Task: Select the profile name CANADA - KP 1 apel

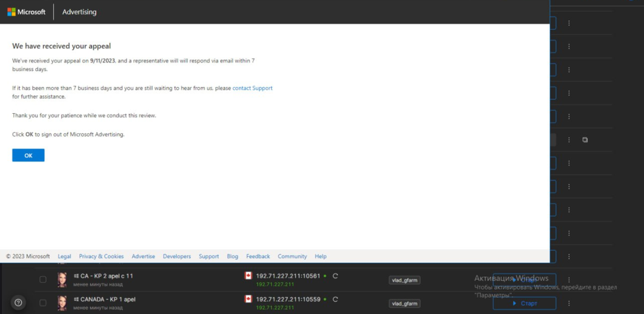Action: point(108,300)
